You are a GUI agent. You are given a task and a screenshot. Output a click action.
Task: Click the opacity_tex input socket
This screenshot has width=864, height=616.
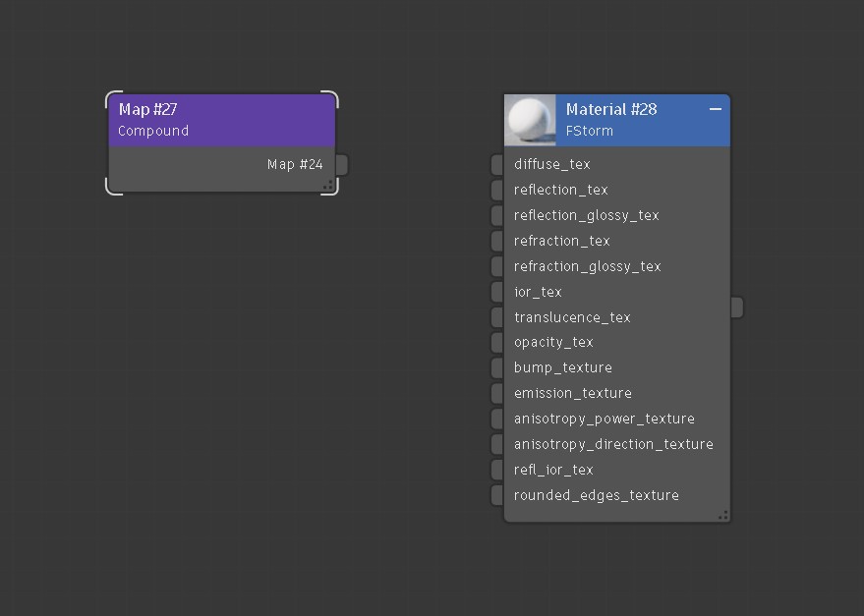(497, 342)
